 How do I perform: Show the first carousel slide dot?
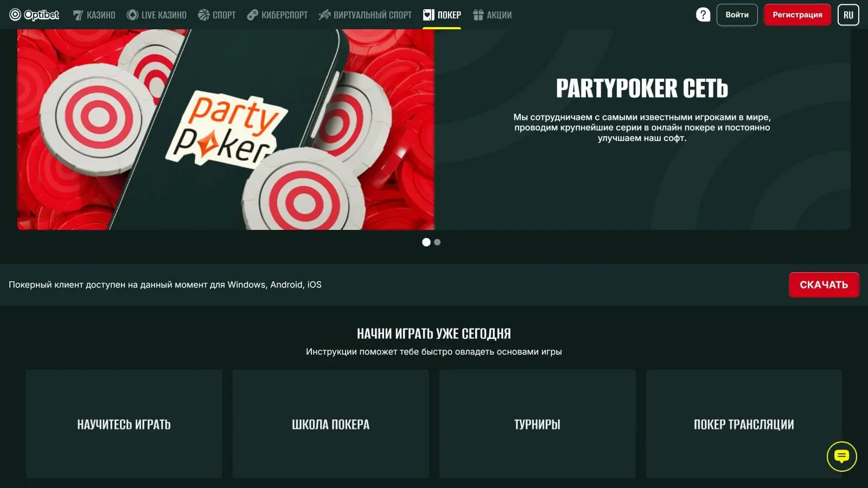coord(426,242)
